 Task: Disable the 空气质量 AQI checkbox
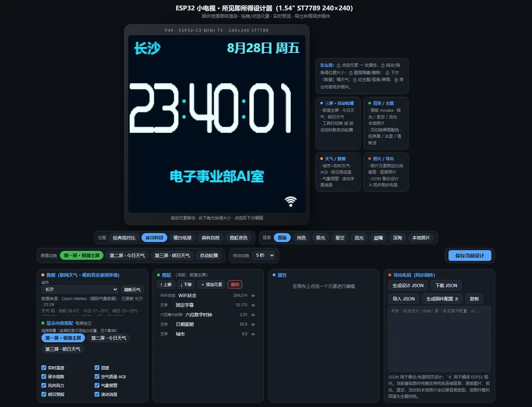pyautogui.click(x=97, y=377)
